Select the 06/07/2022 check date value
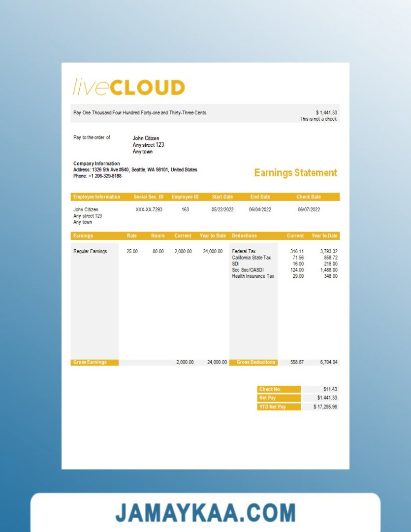This screenshot has height=532, width=411. (x=309, y=210)
